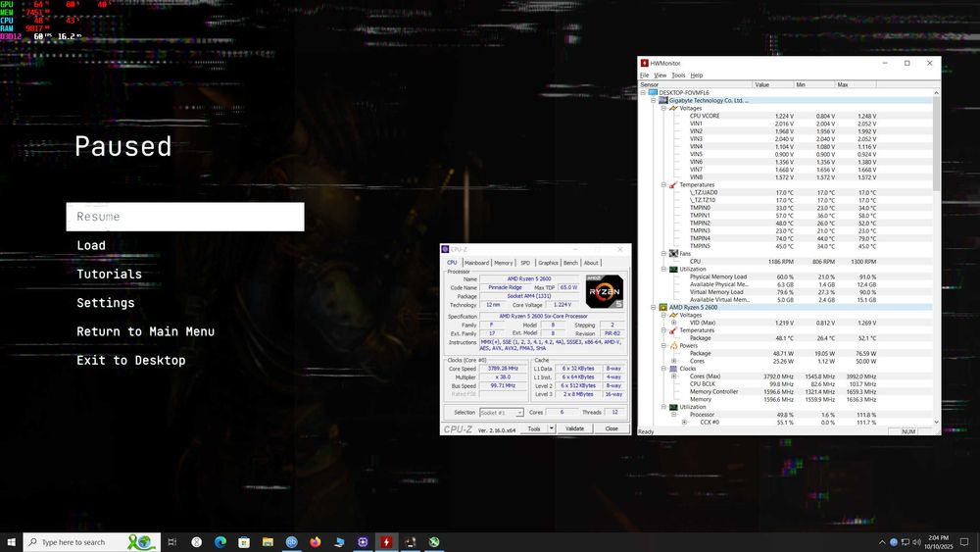The height and width of the screenshot is (552, 980).
Task: Click the HWMonitor scroll down arrow
Action: pos(936,422)
